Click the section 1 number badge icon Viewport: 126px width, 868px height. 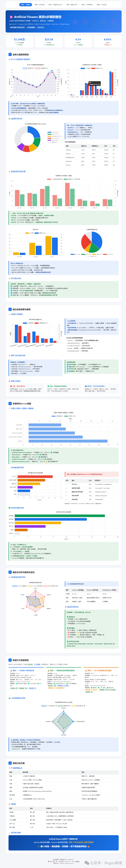(x=10, y=54)
